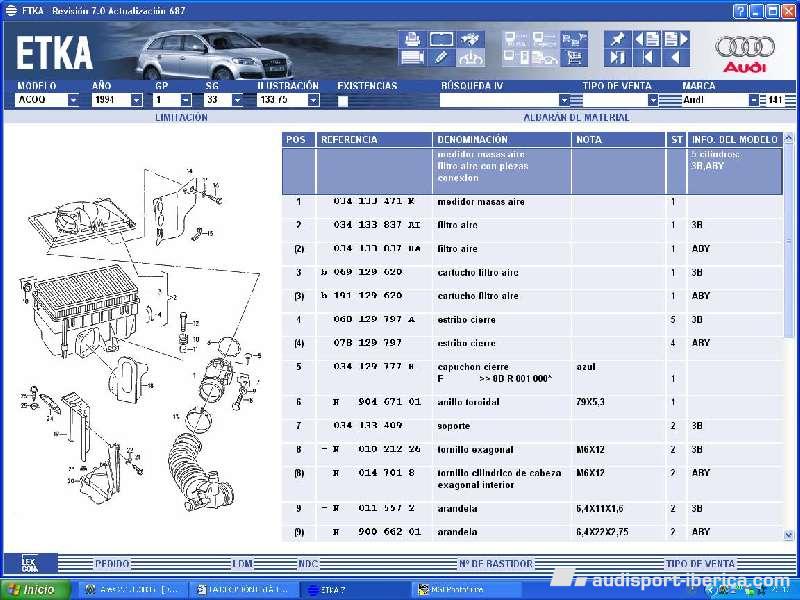Click the parts list scroll up arrow
This screenshot has height=600, width=800.
[788, 138]
